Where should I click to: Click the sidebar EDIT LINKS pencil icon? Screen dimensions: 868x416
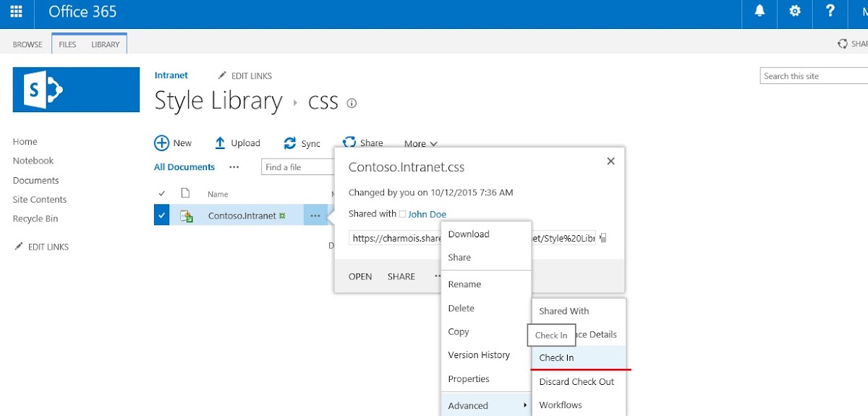click(18, 247)
